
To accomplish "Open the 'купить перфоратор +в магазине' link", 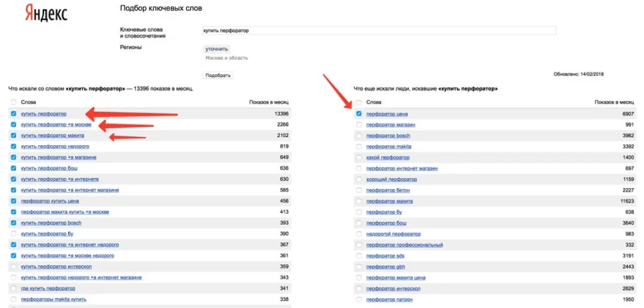I will [58, 157].
